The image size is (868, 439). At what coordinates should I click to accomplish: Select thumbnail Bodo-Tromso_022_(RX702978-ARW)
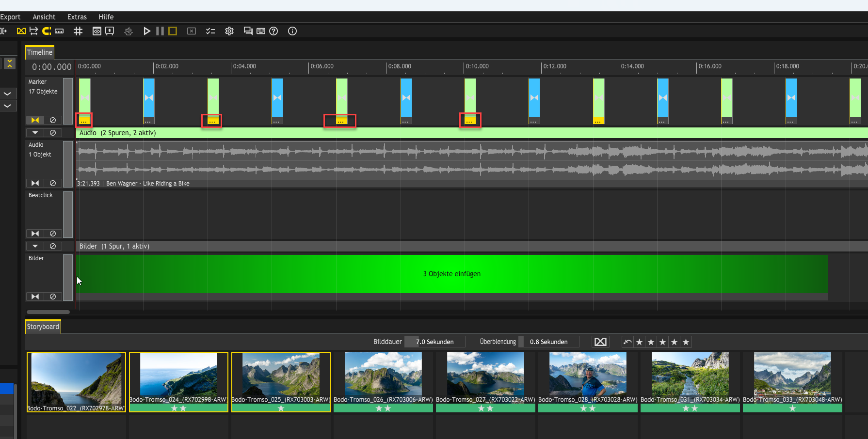(x=76, y=382)
